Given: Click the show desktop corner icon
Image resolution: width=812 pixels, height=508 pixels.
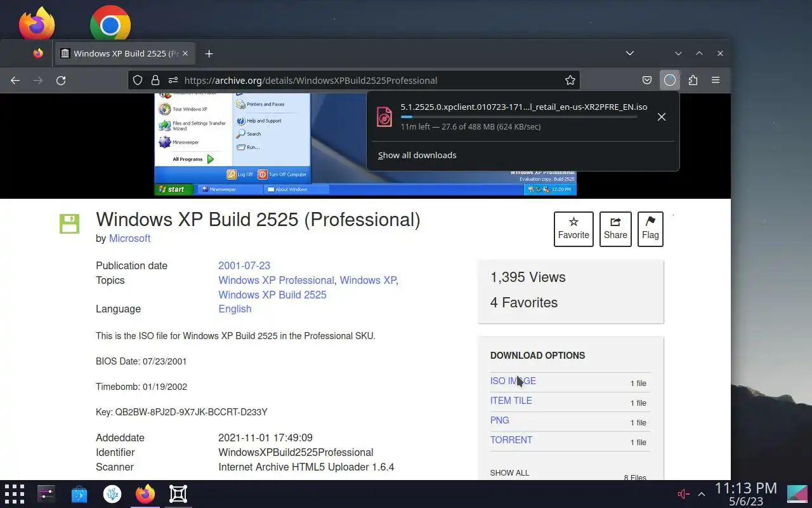Looking at the screenshot, I should [x=797, y=494].
